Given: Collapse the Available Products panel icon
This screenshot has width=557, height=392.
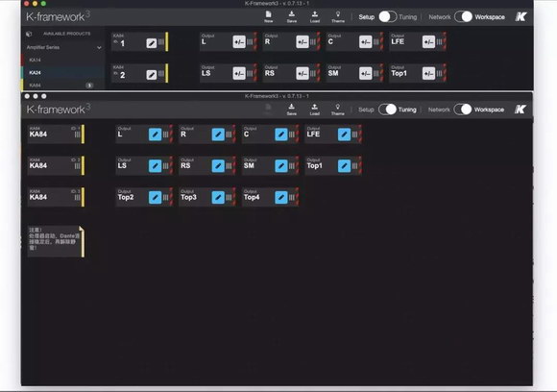Looking at the screenshot, I should tap(29, 34).
